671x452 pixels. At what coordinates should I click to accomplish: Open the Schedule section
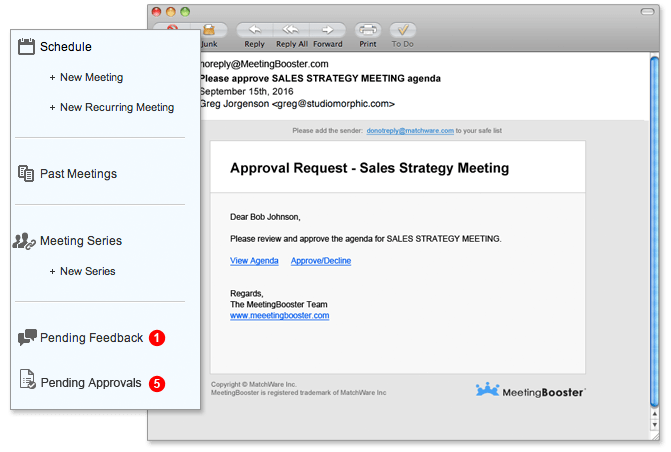click(65, 47)
